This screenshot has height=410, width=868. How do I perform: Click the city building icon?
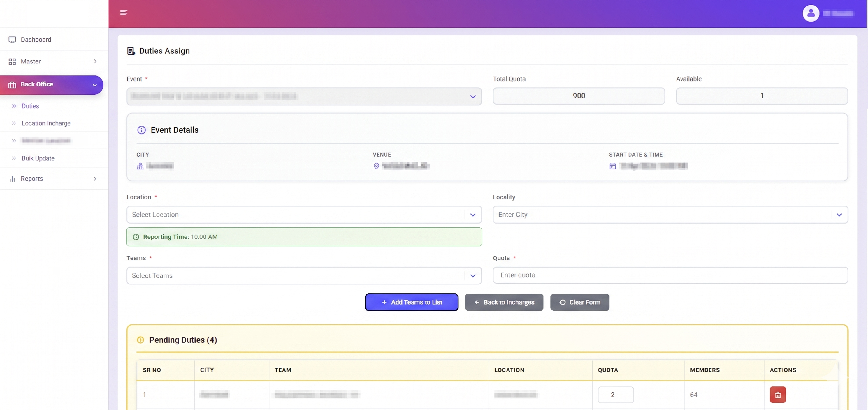click(140, 166)
